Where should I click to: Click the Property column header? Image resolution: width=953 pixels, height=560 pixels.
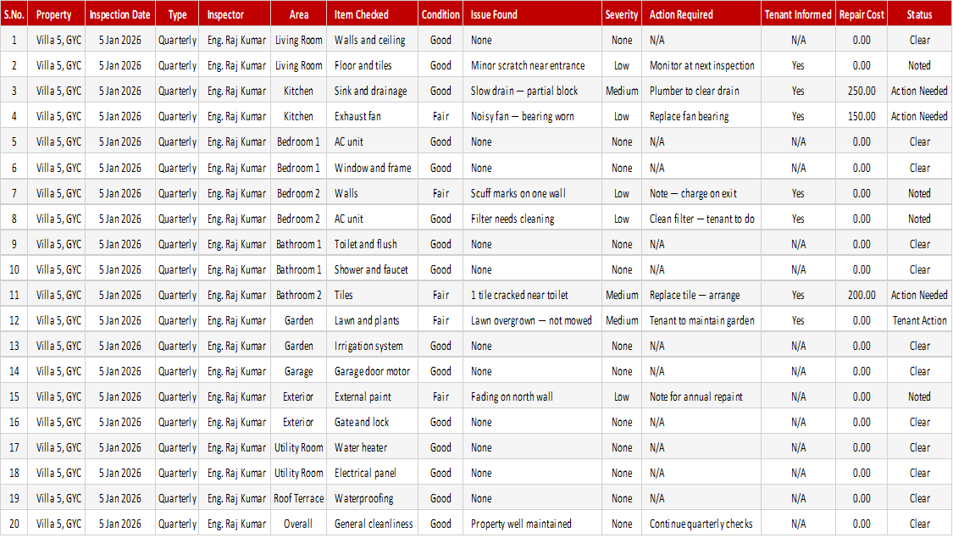tap(57, 14)
